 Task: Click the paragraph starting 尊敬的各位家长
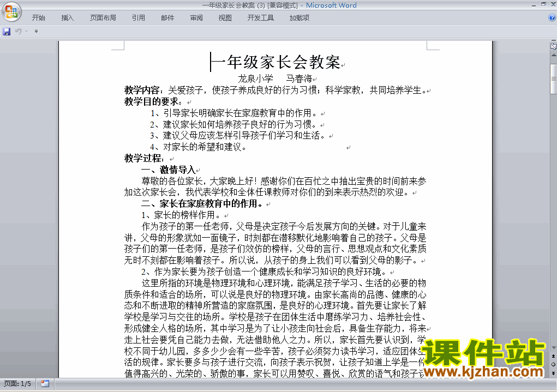[x=275, y=186]
